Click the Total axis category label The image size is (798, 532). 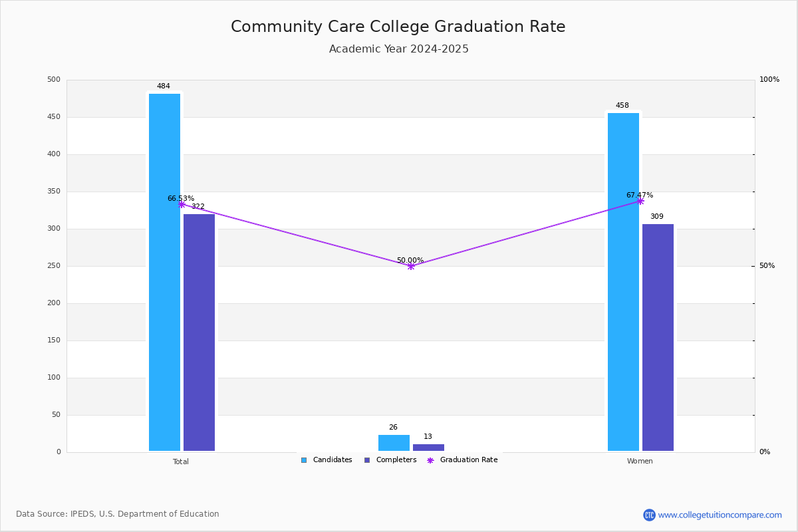[181, 462]
